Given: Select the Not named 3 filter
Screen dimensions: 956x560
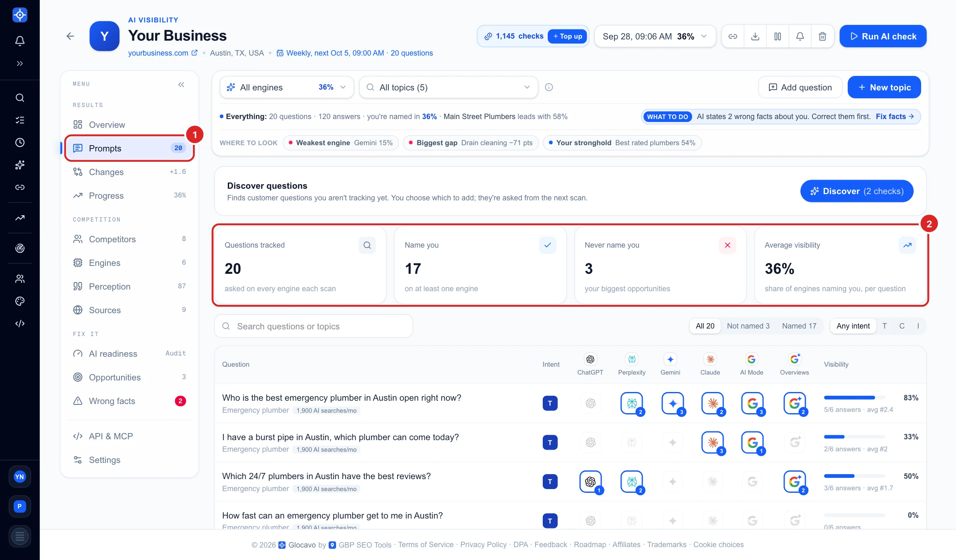Looking at the screenshot, I should tap(748, 326).
